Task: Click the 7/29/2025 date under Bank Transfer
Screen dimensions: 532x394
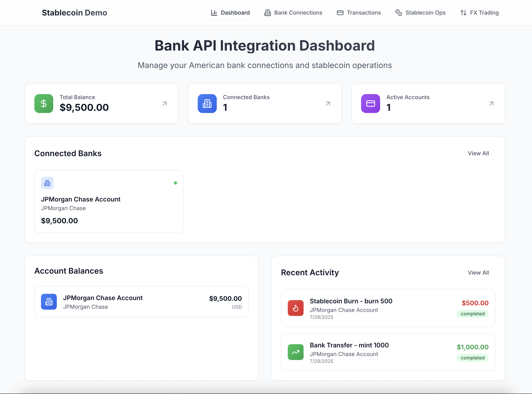Action: point(321,361)
